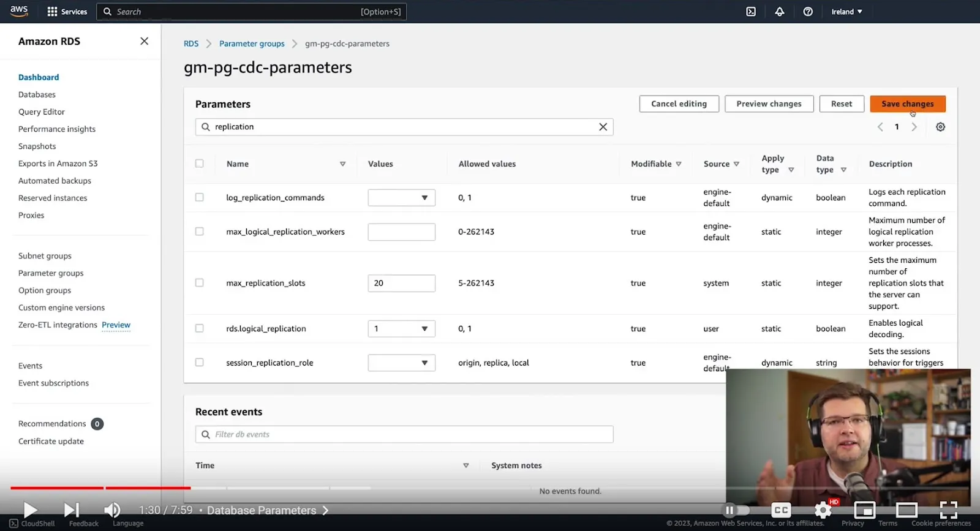Go to next parameters page
The height and width of the screenshot is (531, 980).
(914, 127)
